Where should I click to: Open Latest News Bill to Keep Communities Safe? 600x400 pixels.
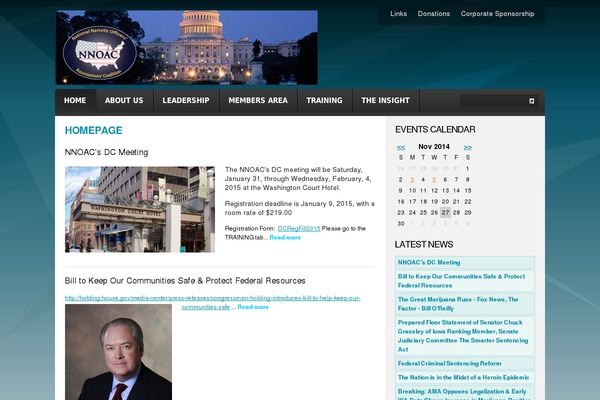[x=461, y=281]
